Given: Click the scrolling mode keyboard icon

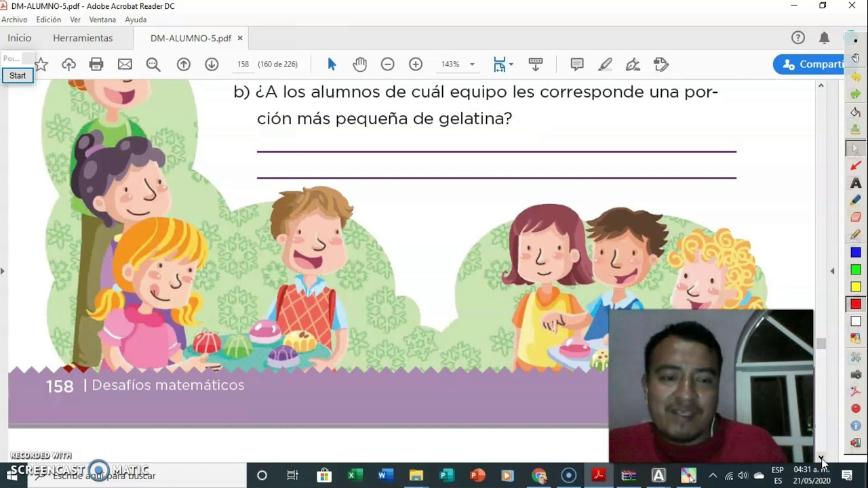Looking at the screenshot, I should (x=536, y=64).
